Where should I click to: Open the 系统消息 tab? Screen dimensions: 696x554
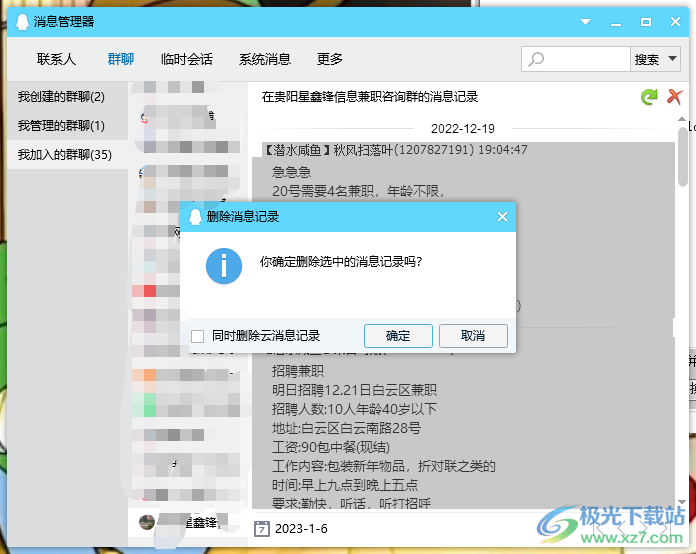click(x=265, y=59)
